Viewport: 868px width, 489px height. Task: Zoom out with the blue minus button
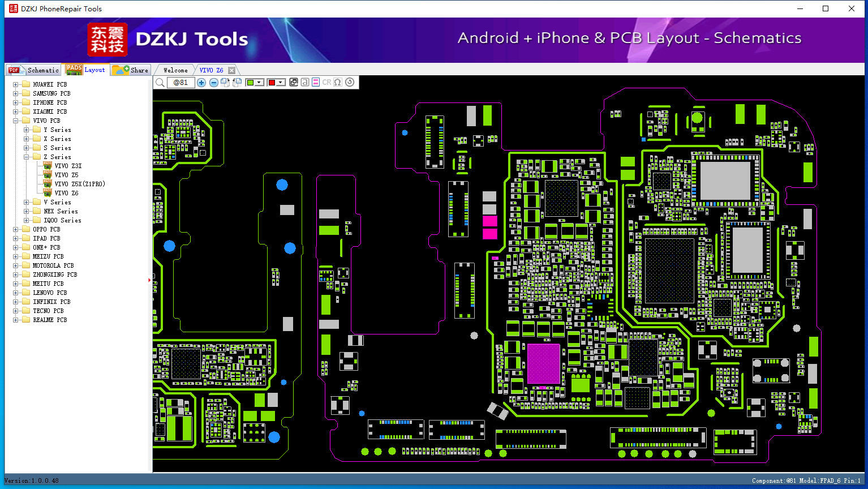(x=214, y=83)
